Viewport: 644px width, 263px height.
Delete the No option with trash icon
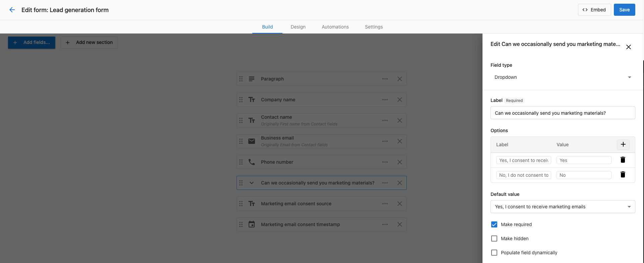pyautogui.click(x=623, y=174)
